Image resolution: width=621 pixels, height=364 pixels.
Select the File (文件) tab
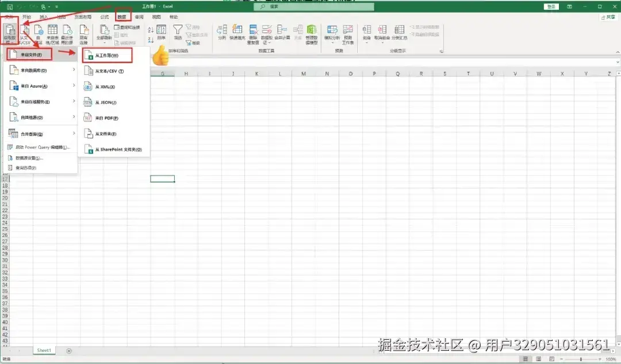point(9,17)
